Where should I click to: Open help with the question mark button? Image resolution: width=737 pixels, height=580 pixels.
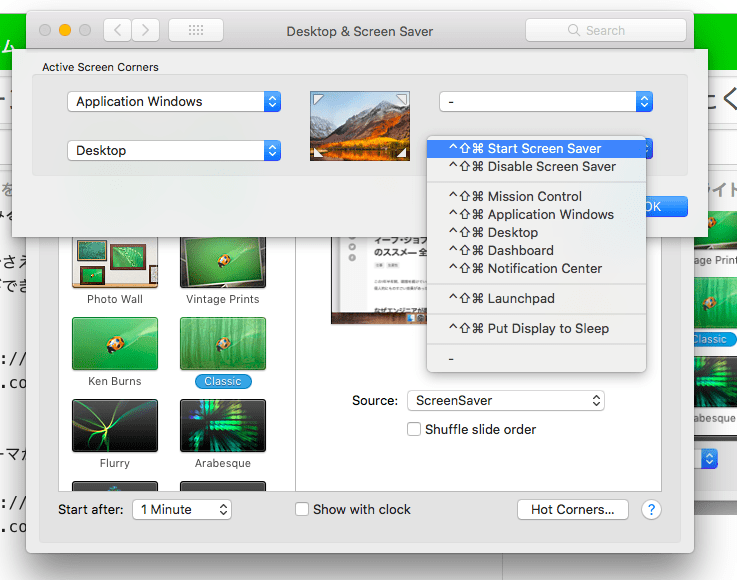click(651, 509)
